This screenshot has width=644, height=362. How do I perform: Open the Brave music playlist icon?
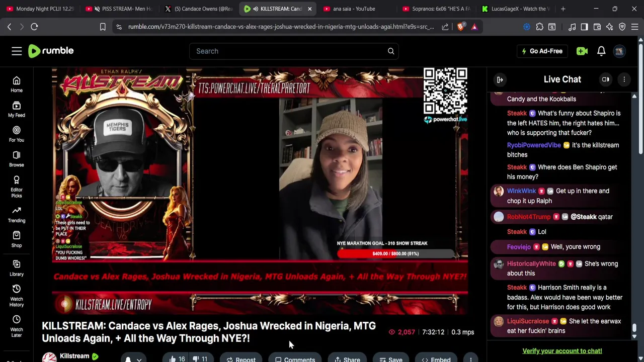coord(572,27)
